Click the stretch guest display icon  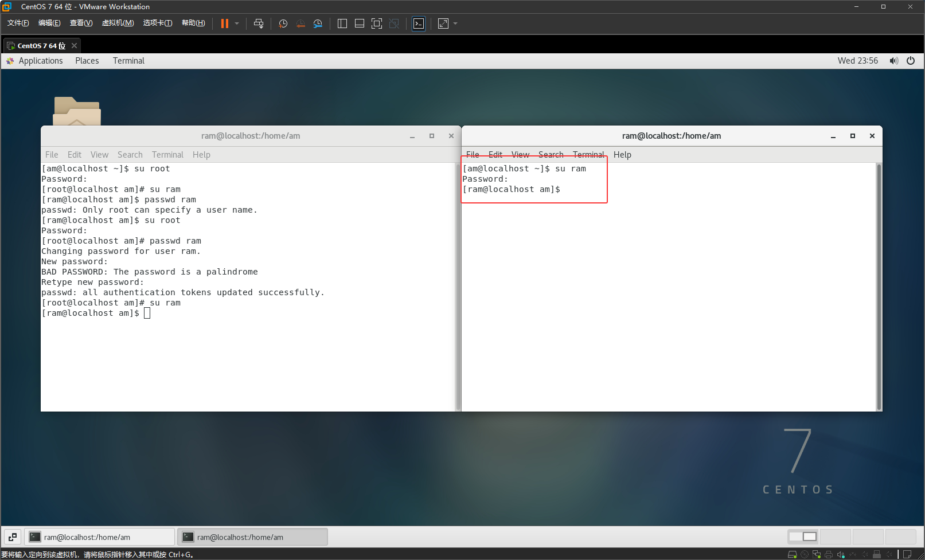tap(443, 24)
